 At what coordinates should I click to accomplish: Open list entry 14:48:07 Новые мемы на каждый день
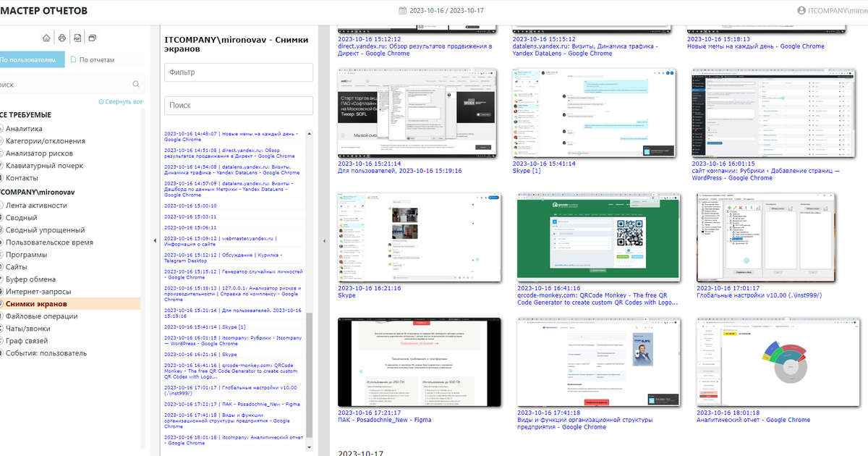click(230, 137)
